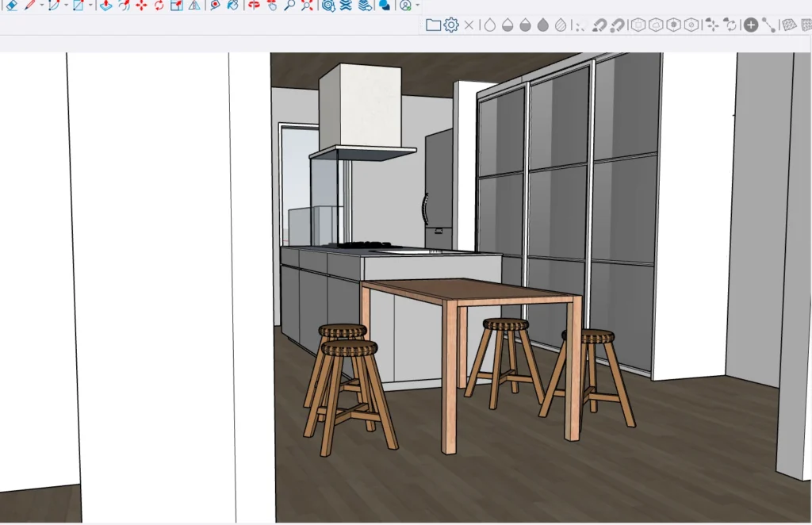
Task: Select the Rotate tool with red circular arrows
Action: (159, 6)
